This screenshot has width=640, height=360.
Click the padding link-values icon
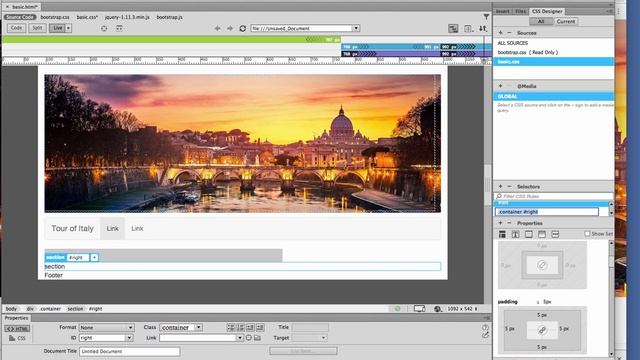pos(542,330)
